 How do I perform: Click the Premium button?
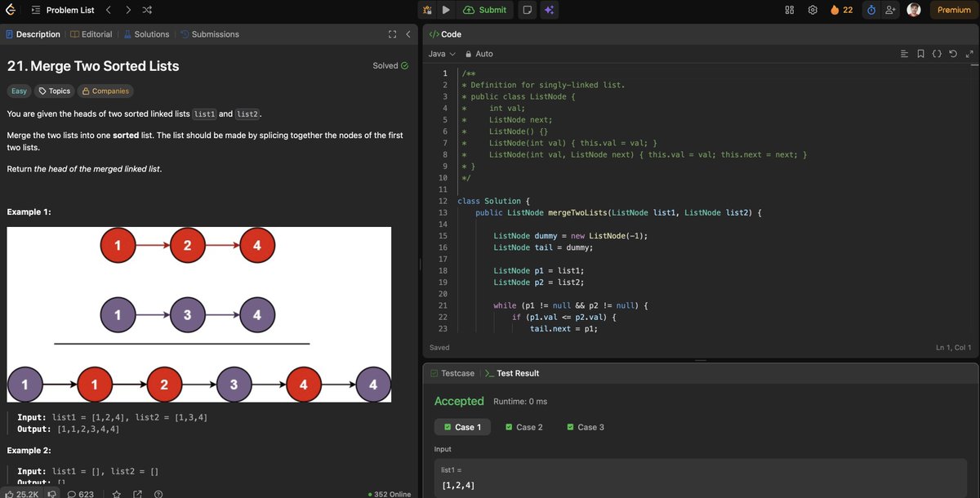pyautogui.click(x=954, y=10)
